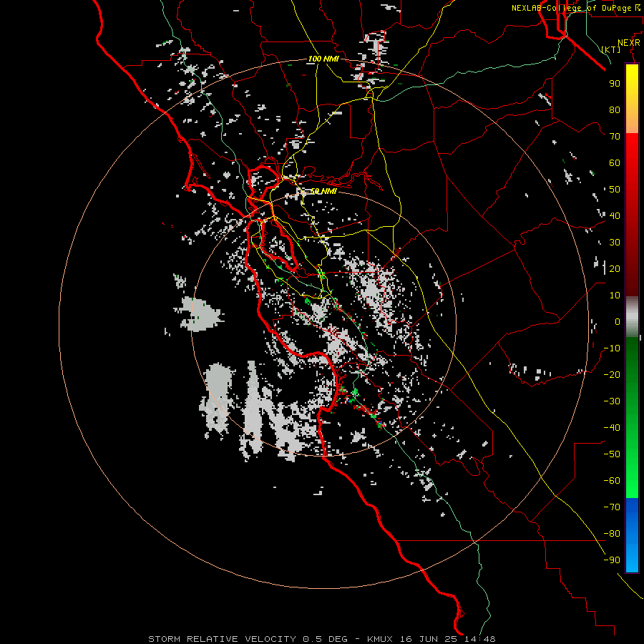Select the 0 scale label

coord(618,322)
